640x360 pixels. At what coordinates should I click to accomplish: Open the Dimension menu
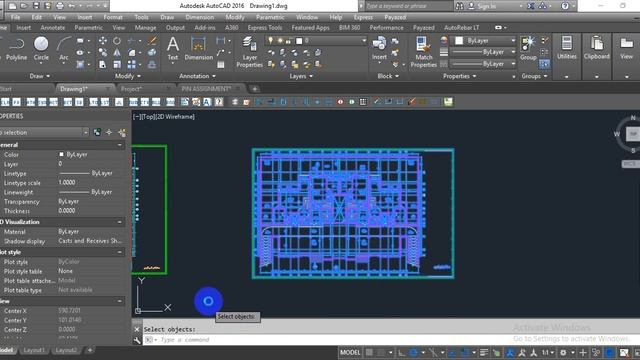199,17
